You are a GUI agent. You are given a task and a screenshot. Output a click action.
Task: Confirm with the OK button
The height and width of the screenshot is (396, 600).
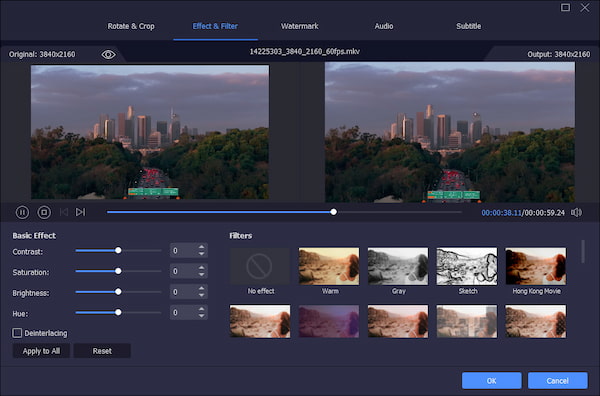492,381
